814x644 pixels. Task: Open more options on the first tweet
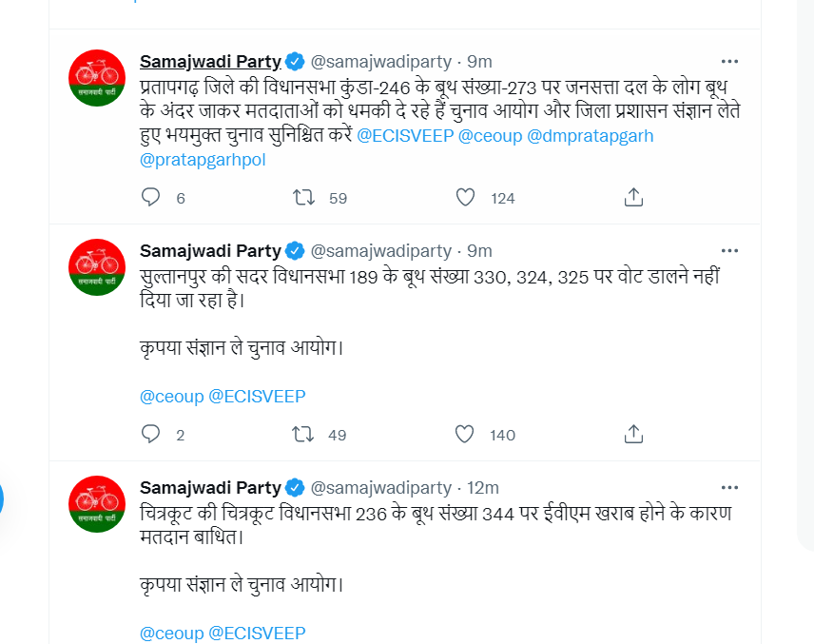(729, 60)
